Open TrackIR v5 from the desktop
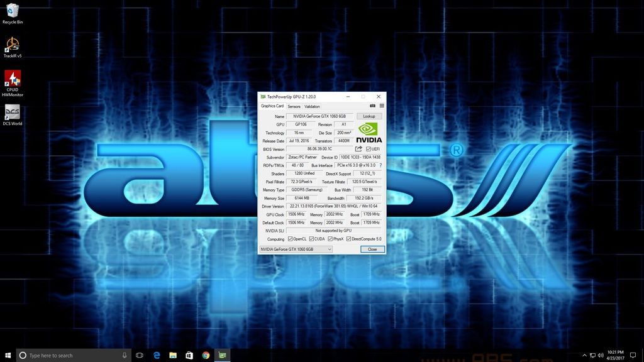This screenshot has width=644, height=362. coord(13,45)
